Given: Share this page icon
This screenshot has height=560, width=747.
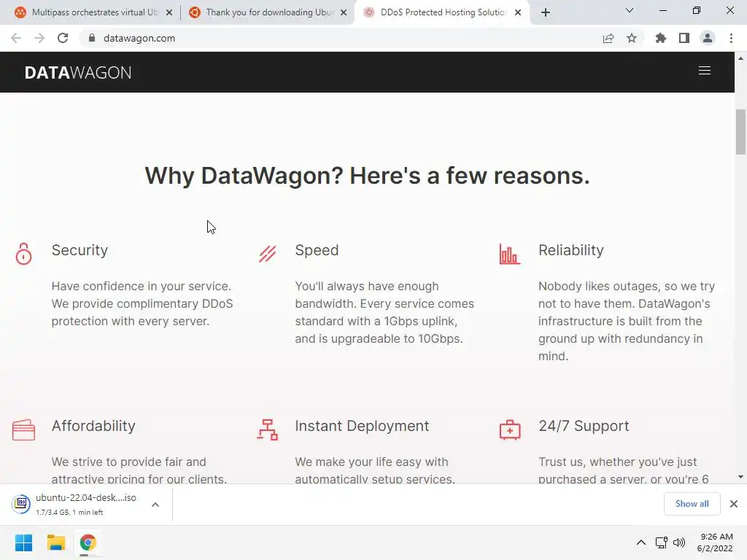Looking at the screenshot, I should (x=608, y=38).
